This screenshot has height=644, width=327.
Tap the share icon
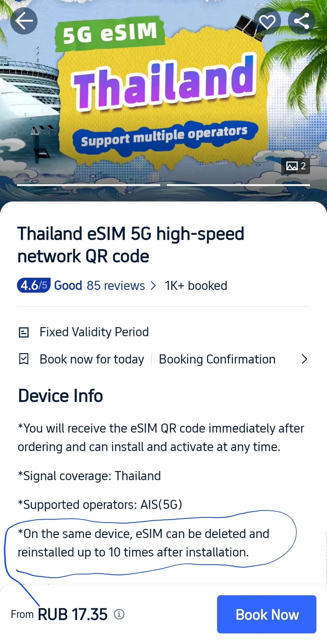(301, 21)
